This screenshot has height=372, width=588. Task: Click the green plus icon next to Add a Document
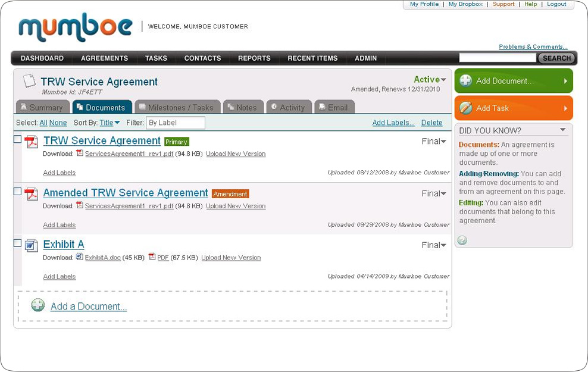pyautogui.click(x=38, y=305)
